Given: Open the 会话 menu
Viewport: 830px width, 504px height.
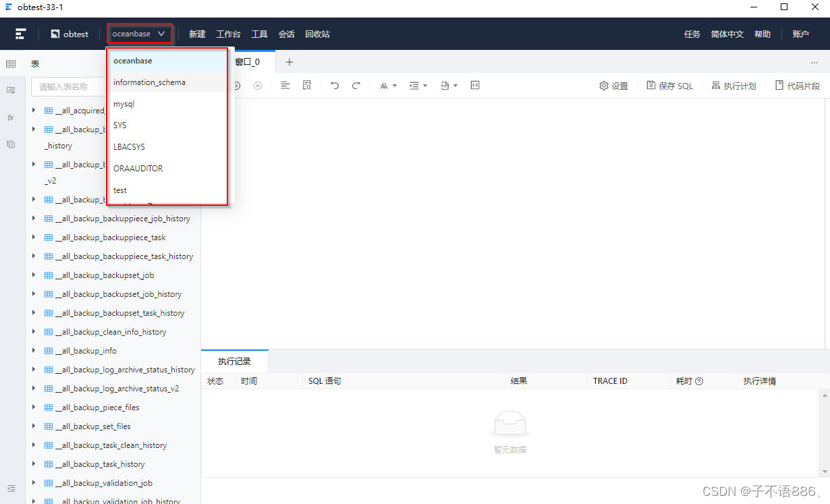Looking at the screenshot, I should tap(287, 34).
